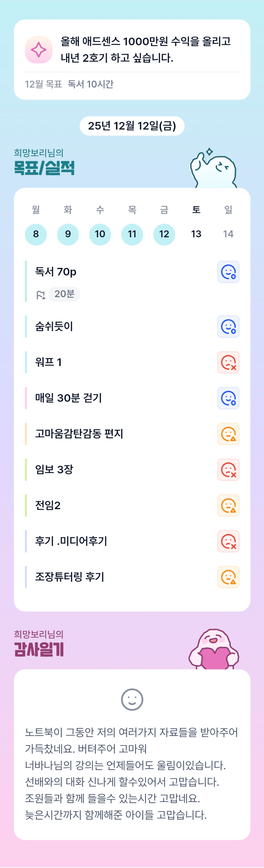Tap the partial status icon for 전임2

[228, 506]
